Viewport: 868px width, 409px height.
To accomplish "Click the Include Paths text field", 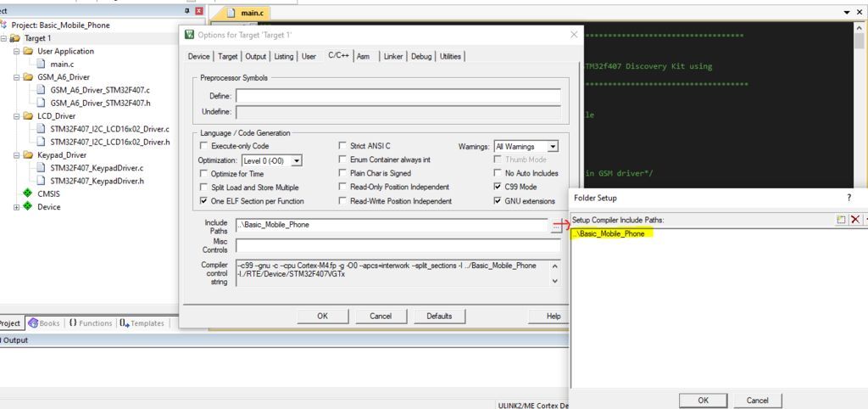I will click(392, 225).
